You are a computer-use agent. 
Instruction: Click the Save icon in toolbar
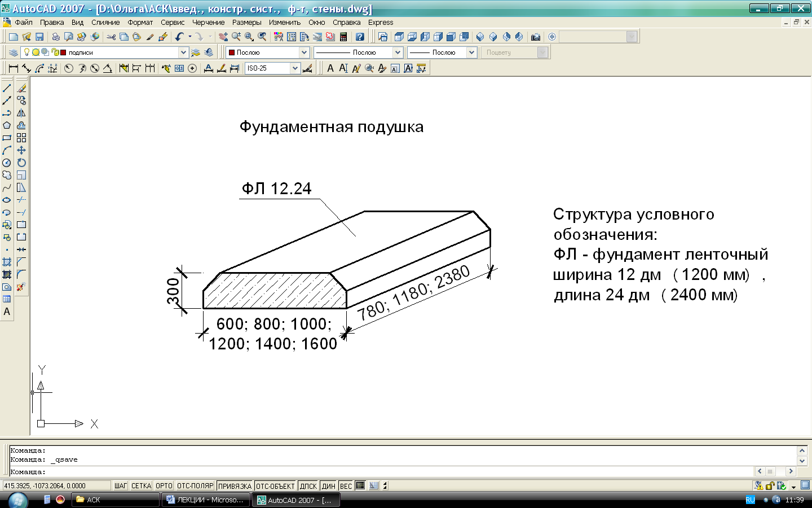pyautogui.click(x=39, y=37)
